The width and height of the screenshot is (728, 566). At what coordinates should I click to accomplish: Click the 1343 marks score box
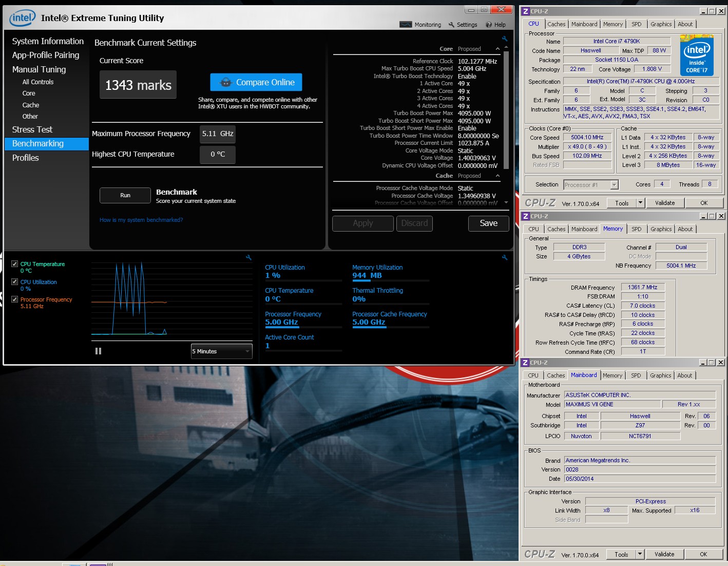[138, 85]
